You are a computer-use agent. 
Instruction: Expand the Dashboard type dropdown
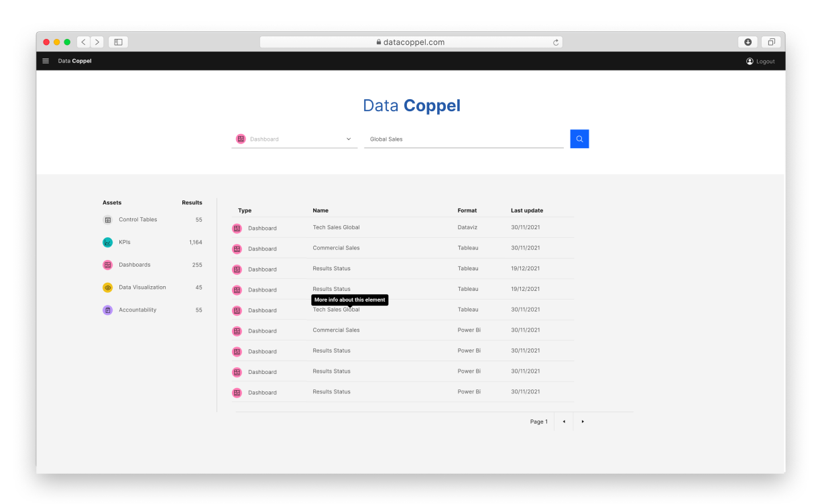tap(294, 139)
